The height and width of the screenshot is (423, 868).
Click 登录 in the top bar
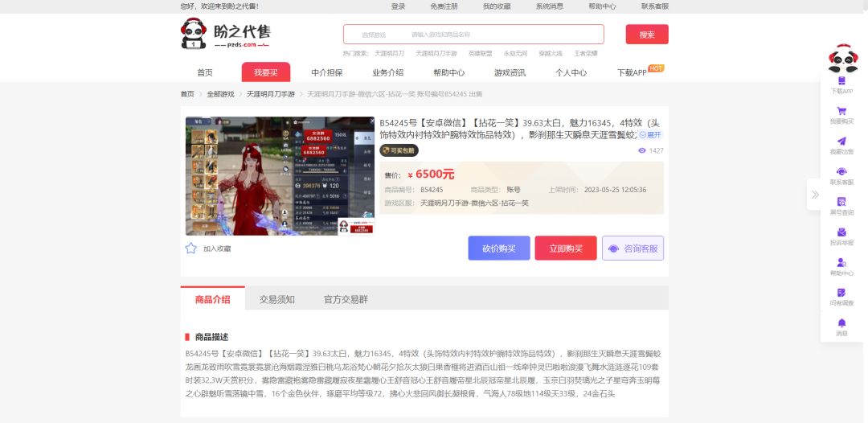[x=398, y=6]
